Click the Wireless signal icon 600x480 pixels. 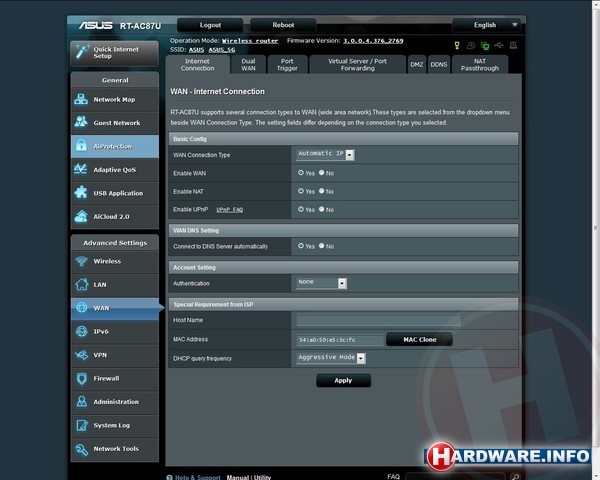point(81,261)
